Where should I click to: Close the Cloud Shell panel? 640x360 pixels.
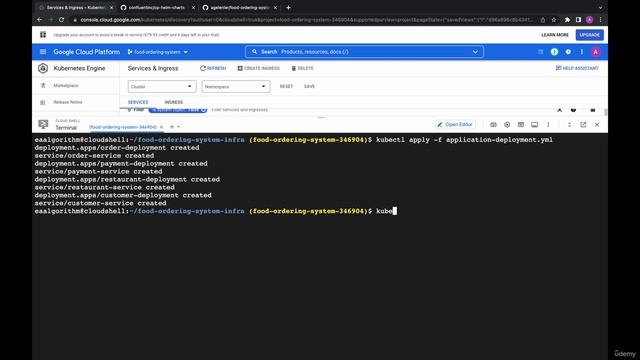[597, 124]
